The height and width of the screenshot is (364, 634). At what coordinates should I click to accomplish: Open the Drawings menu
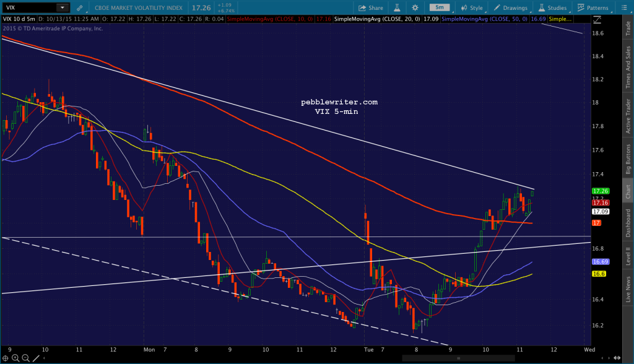point(511,7)
